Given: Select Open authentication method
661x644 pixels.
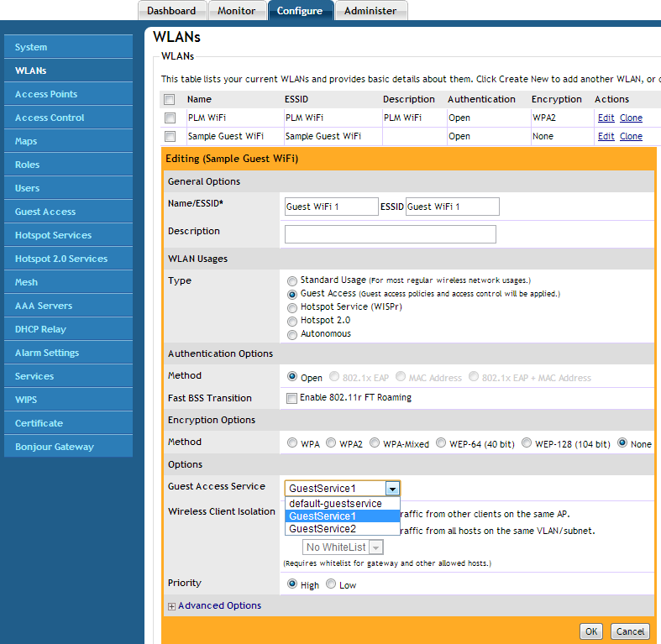Looking at the screenshot, I should point(291,376).
